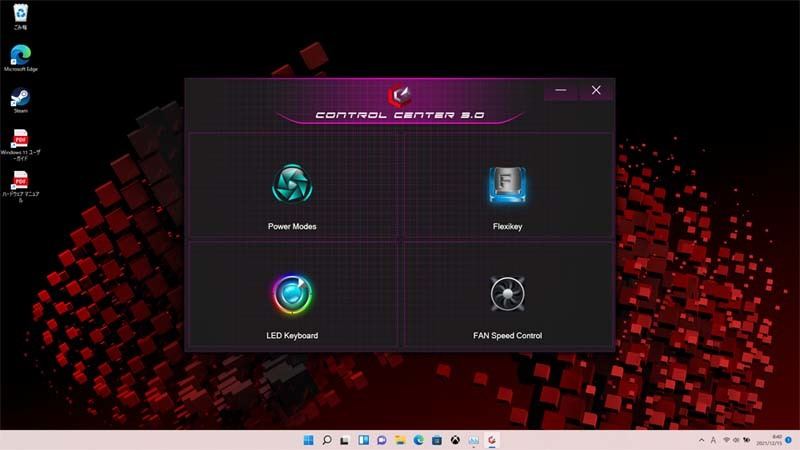The height and width of the screenshot is (450, 800).
Task: Select the hardware manual PDF on desktop
Action: (20, 187)
